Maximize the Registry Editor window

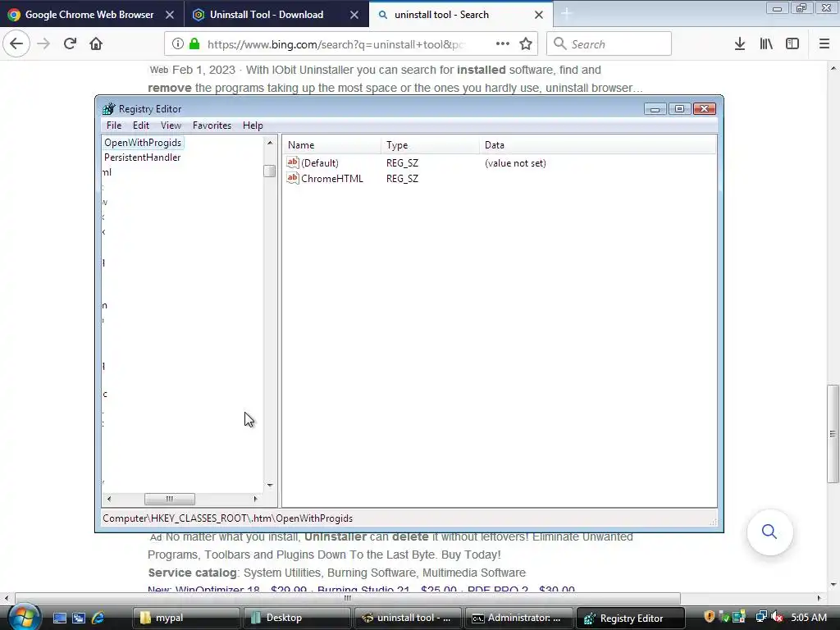679,109
